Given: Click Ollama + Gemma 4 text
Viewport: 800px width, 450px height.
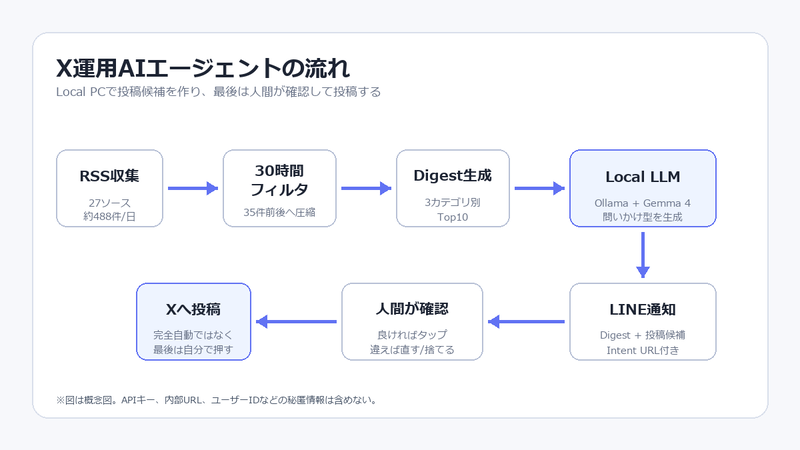Looking at the screenshot, I should [x=642, y=203].
